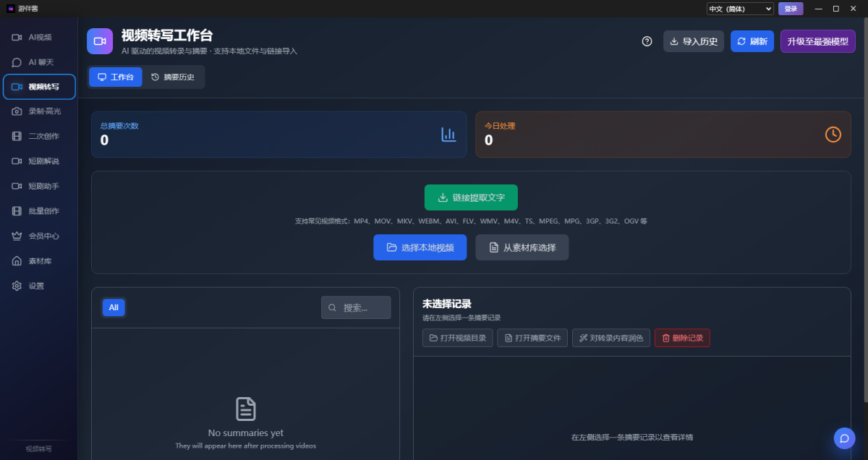Expand the 中文（简体） language dropdown

(740, 9)
